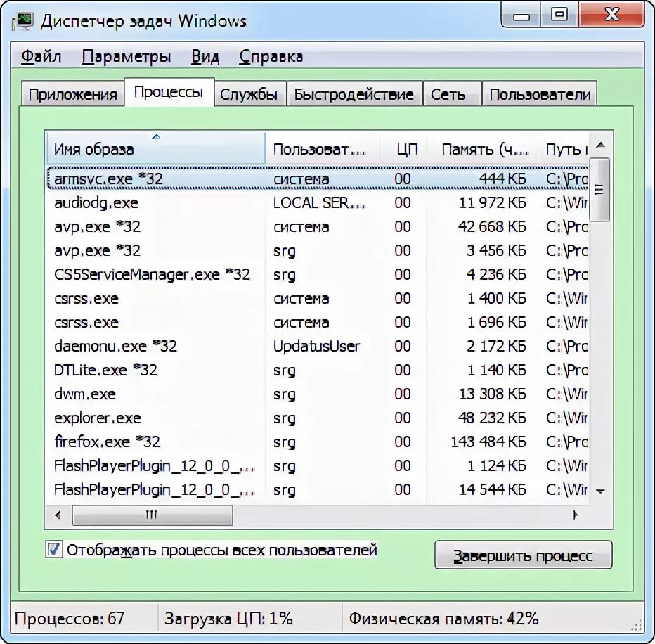
Task: Click the Загрузка ЦП: 1% status entry
Action: 228,619
